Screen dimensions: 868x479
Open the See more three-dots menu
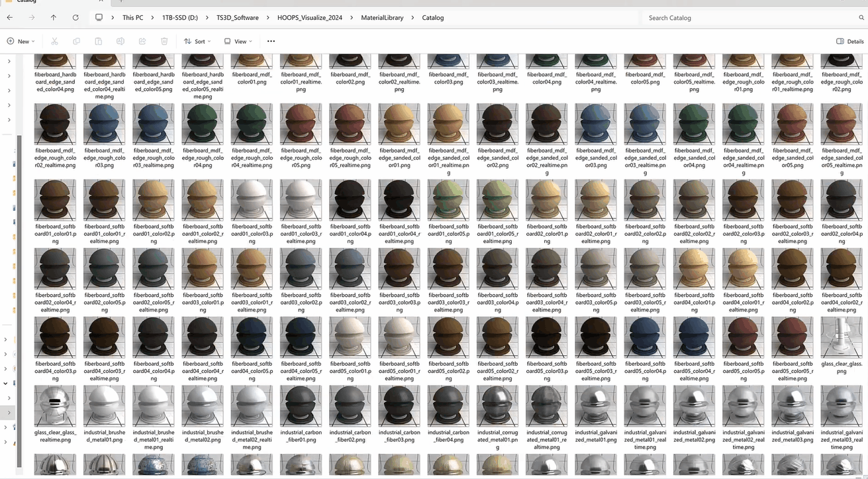(x=271, y=41)
